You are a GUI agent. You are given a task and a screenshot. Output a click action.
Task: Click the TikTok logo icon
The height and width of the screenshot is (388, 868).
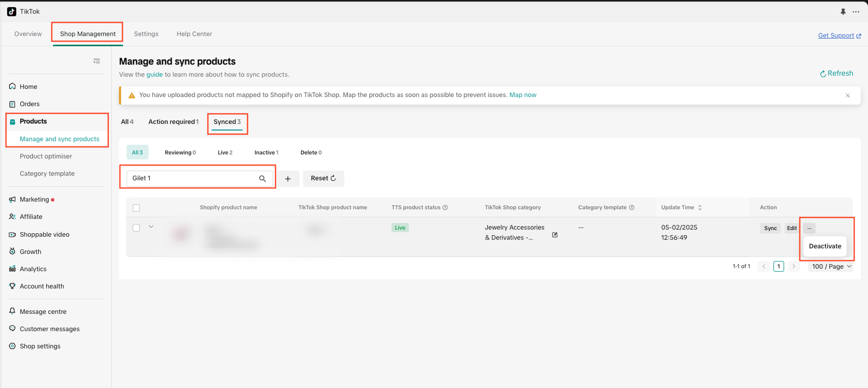click(x=12, y=12)
